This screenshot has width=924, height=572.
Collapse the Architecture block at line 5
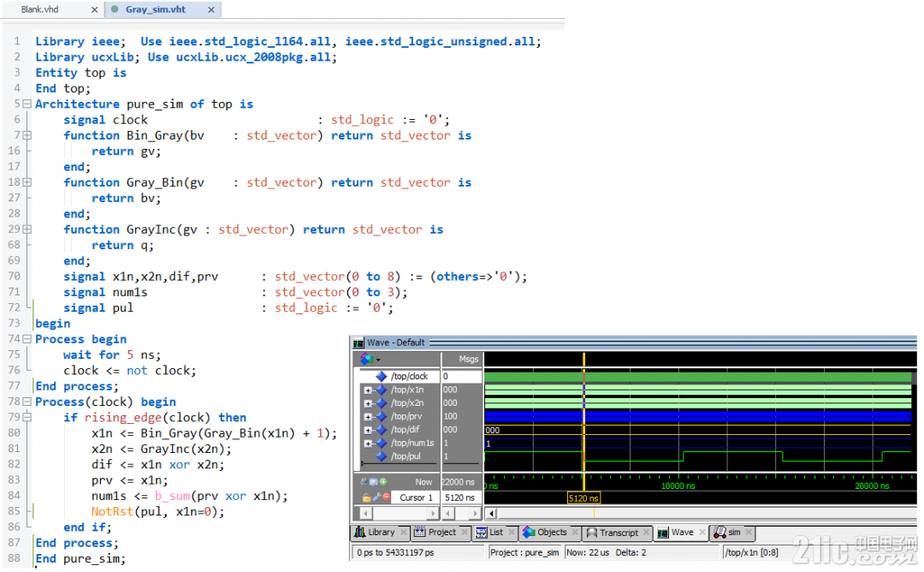(27, 104)
